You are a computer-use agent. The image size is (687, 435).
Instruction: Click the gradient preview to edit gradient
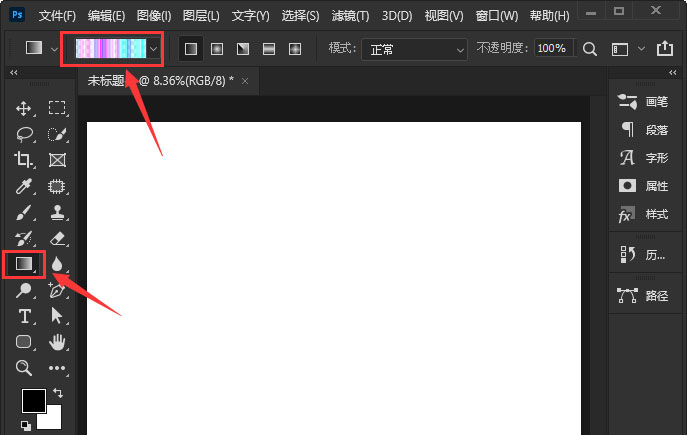111,49
